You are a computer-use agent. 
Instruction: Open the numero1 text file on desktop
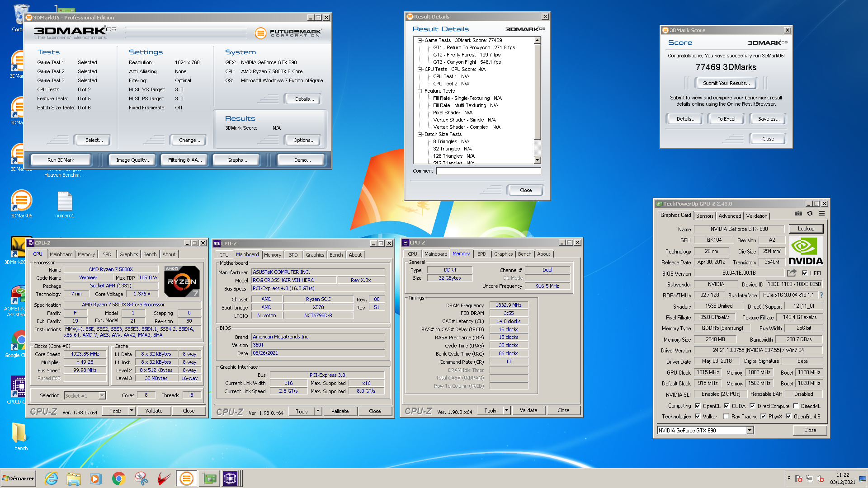point(65,204)
